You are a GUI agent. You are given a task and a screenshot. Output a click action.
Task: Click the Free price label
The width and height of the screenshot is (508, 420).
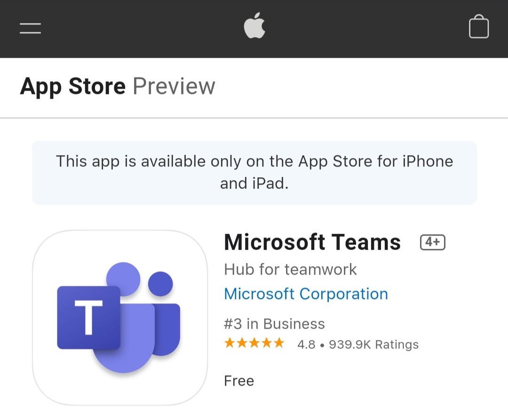(x=239, y=381)
